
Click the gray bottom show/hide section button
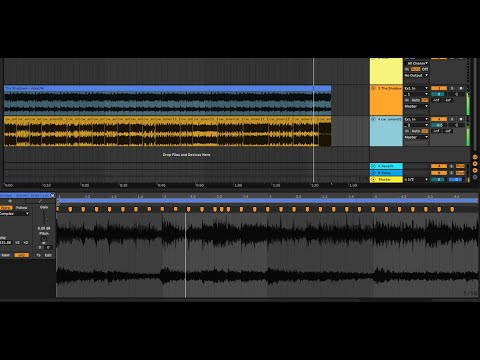pos(475,177)
